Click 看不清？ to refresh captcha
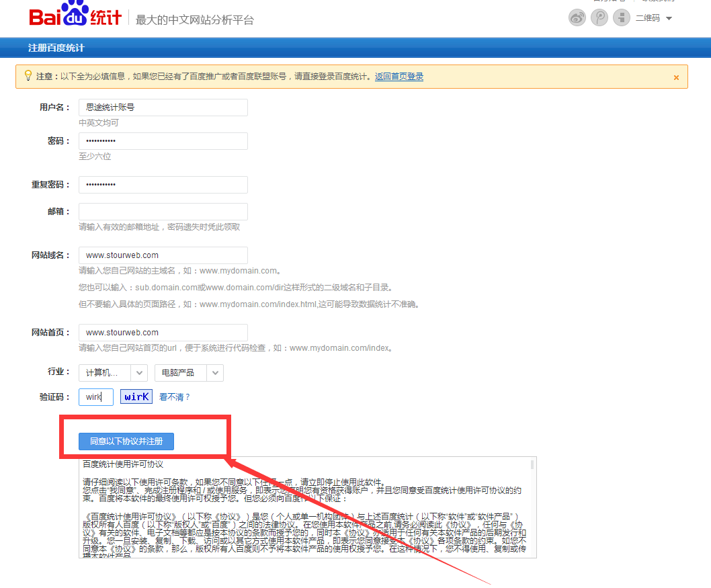 175,397
